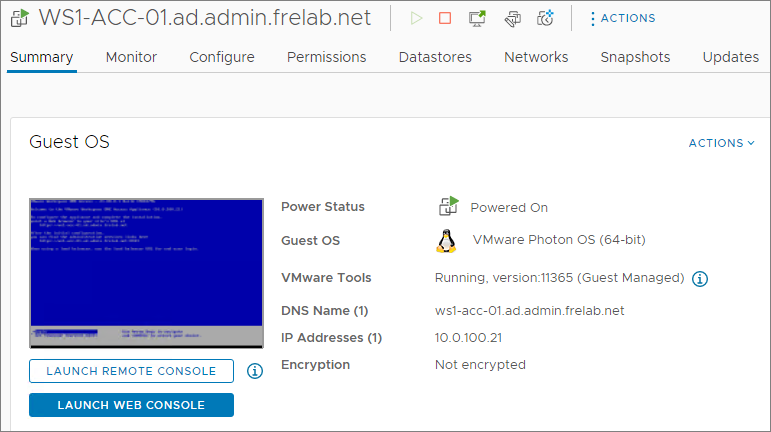The image size is (771, 432).
Task: Go to the Permissions tab
Action: [326, 57]
